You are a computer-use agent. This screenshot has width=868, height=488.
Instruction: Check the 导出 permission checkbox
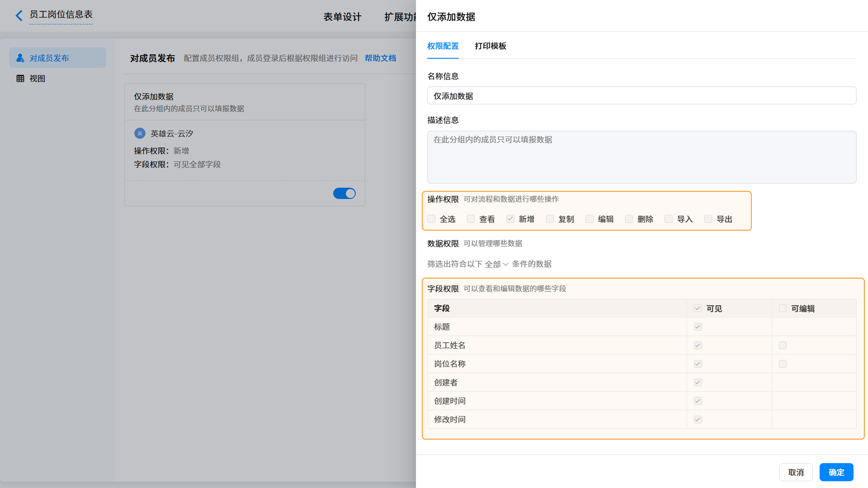[708, 219]
